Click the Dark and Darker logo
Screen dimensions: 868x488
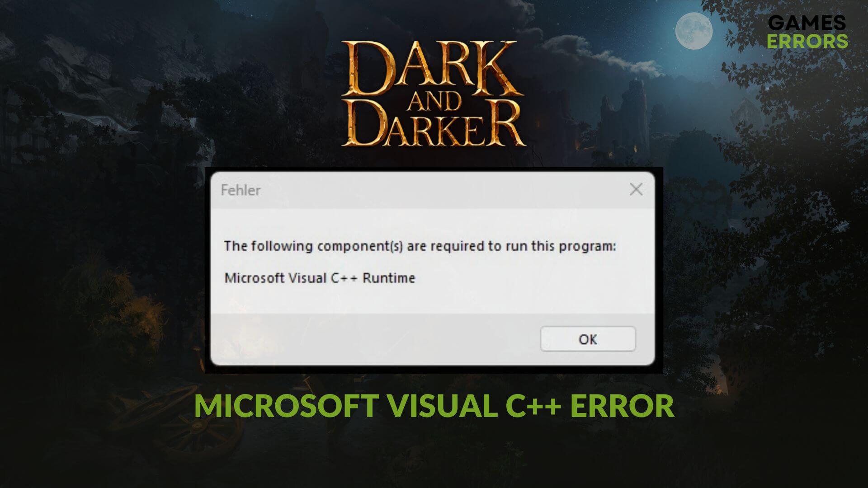coord(433,94)
